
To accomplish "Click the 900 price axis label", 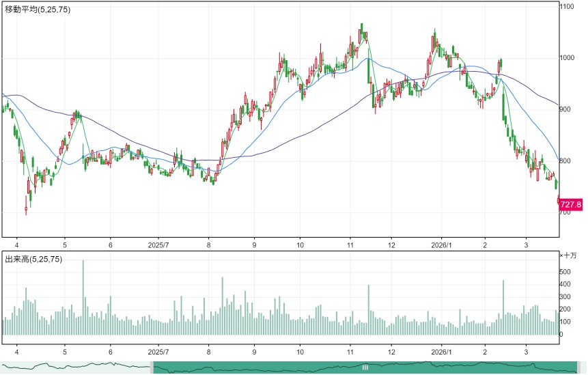I will click(x=565, y=109).
